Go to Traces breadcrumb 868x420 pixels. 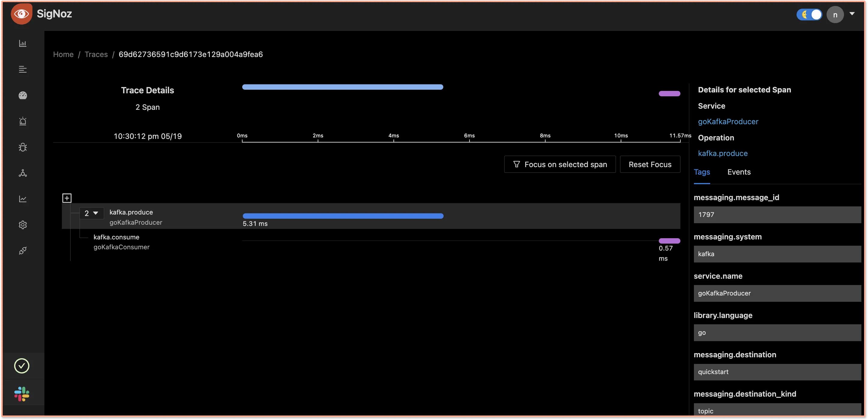click(x=96, y=54)
